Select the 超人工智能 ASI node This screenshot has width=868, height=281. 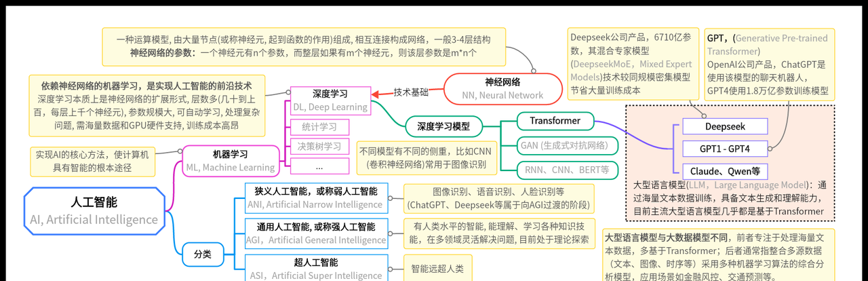[315, 269]
